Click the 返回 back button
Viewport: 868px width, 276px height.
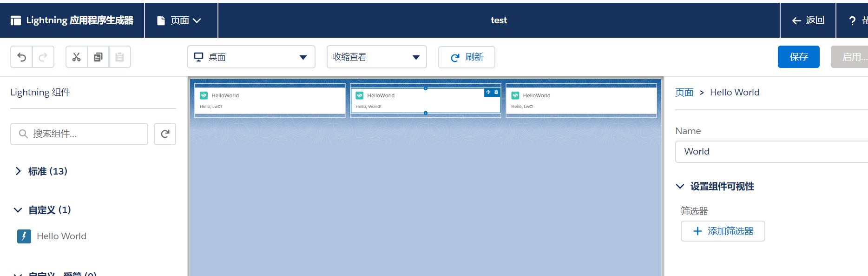[x=808, y=20]
